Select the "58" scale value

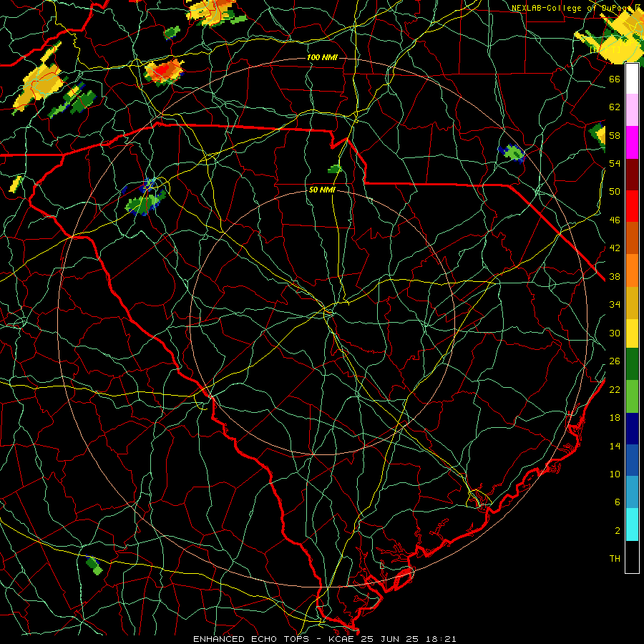pos(615,135)
